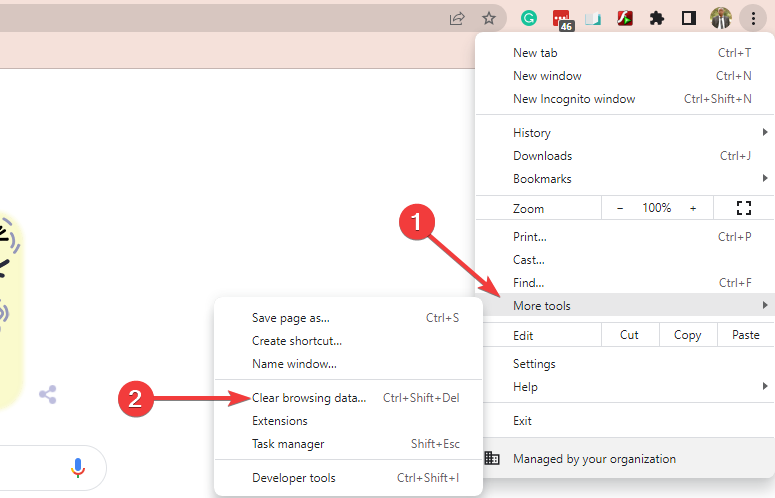Click the teal book extension icon
This screenshot has height=498, width=775.
pos(593,19)
